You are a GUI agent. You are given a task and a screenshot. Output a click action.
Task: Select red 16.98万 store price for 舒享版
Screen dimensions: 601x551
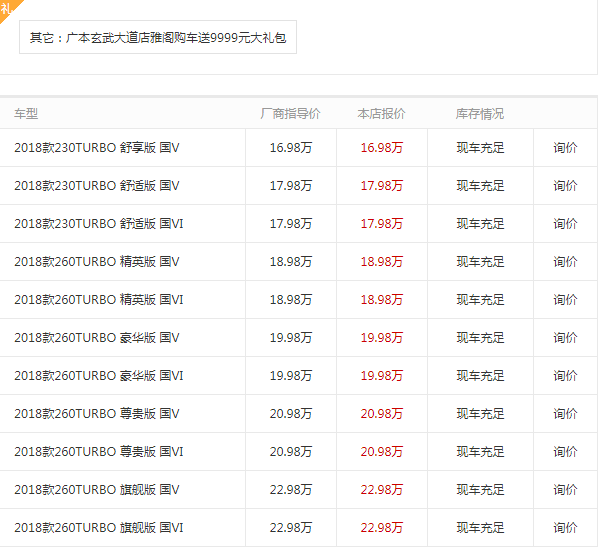[x=382, y=148]
